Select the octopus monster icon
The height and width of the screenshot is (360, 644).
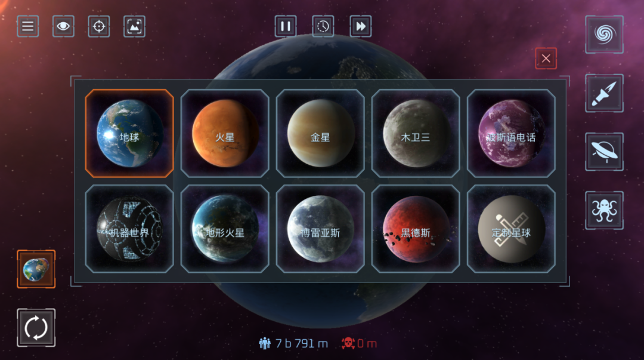[x=604, y=210]
